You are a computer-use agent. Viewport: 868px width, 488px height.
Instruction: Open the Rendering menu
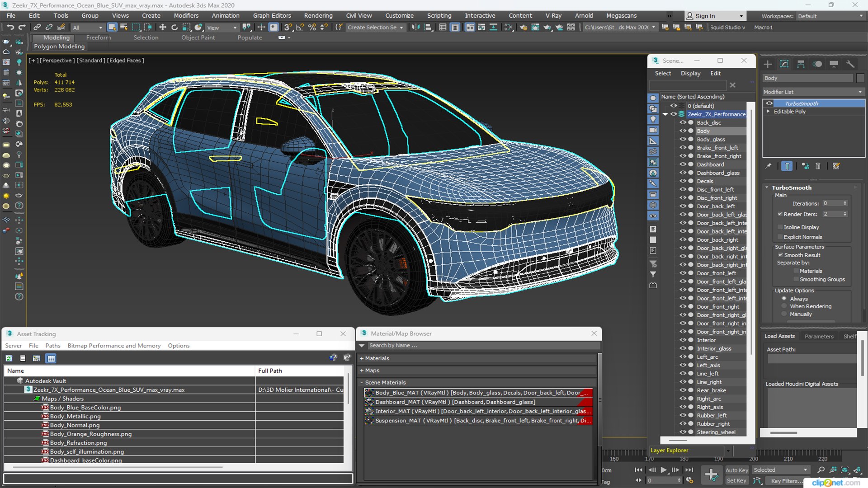click(x=318, y=15)
